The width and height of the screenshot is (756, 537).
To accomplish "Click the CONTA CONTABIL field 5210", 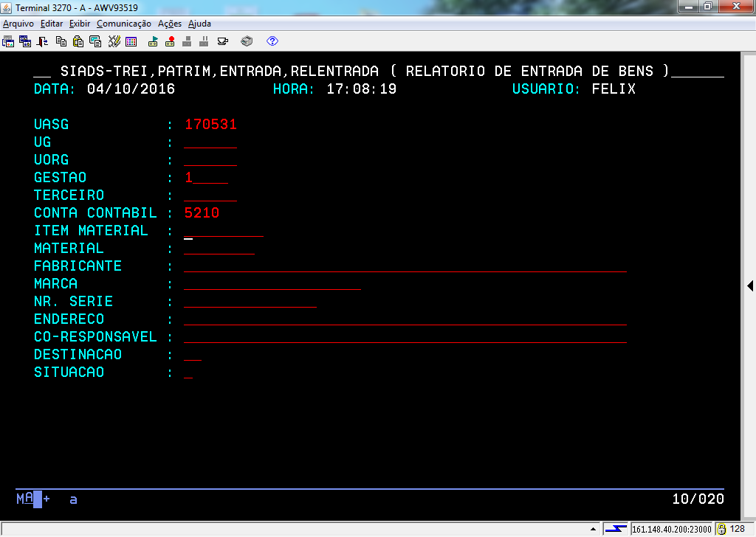I will 202,213.
